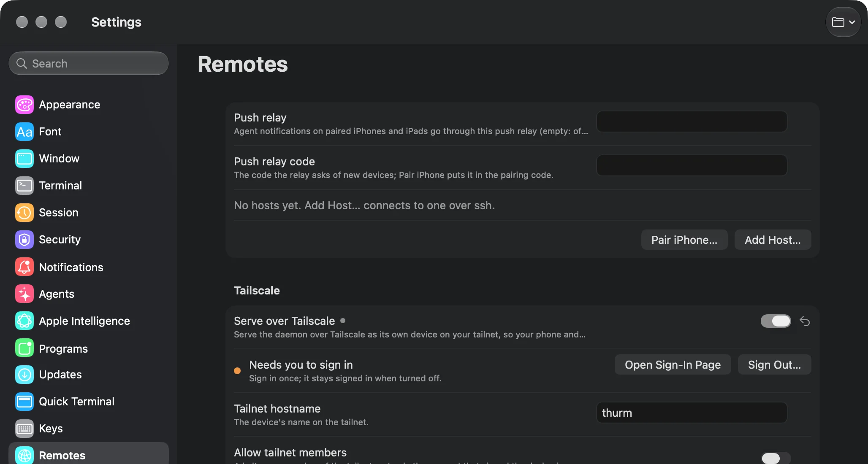868x464 pixels.
Task: Go to the Appearance section label
Action: (x=70, y=105)
